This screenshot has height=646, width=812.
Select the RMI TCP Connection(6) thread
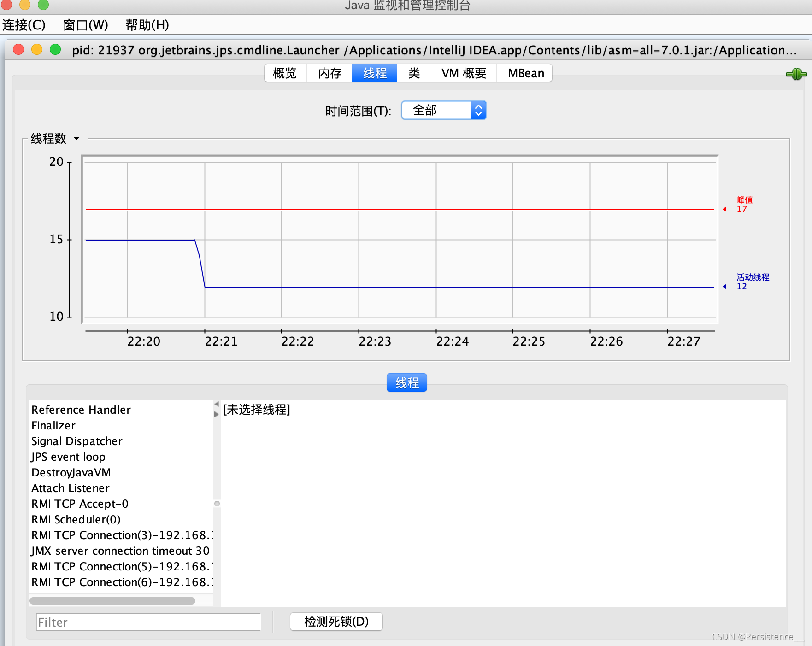click(121, 582)
